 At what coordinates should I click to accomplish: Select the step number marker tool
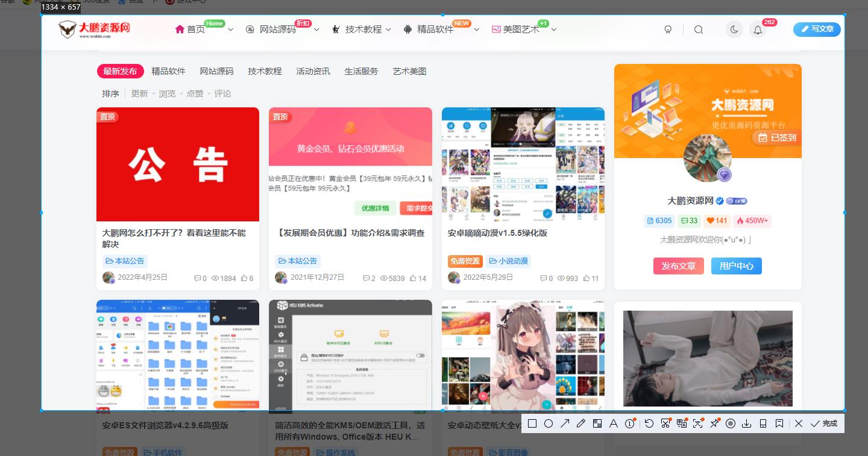coord(630,423)
